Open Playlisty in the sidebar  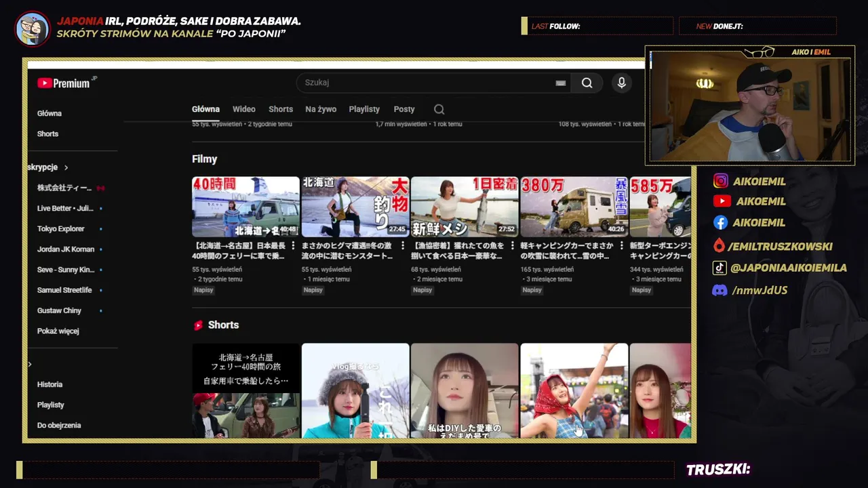(51, 405)
